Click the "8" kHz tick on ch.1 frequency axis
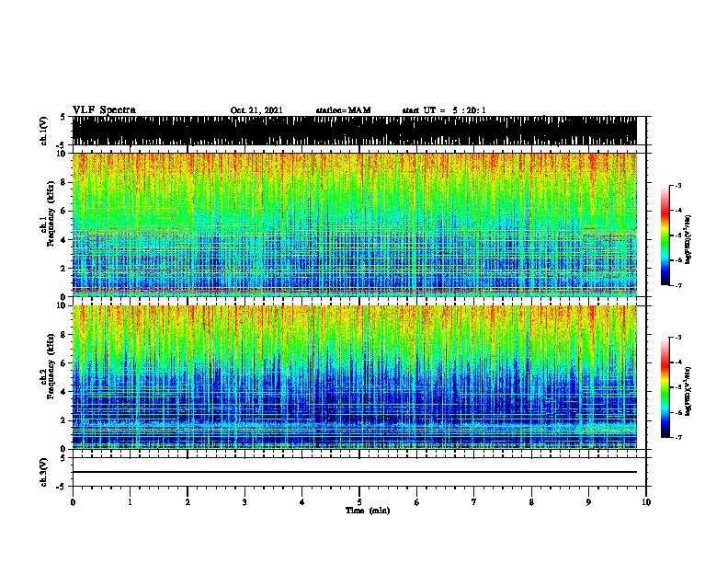 [x=64, y=182]
